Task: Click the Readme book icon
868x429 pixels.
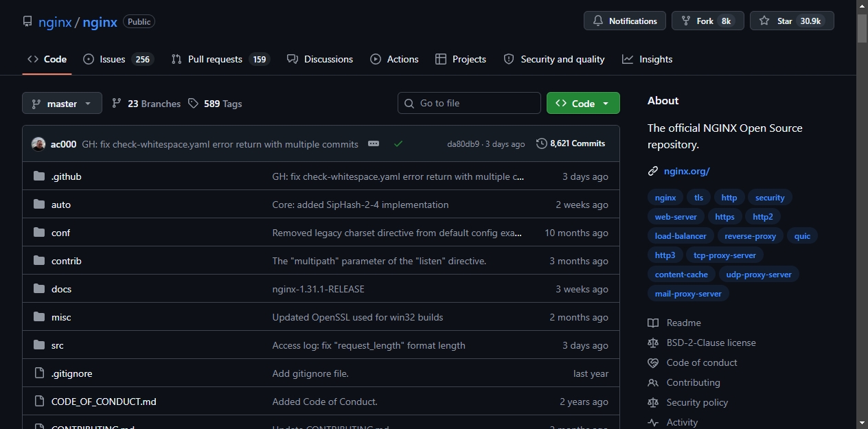Action: [x=653, y=323]
